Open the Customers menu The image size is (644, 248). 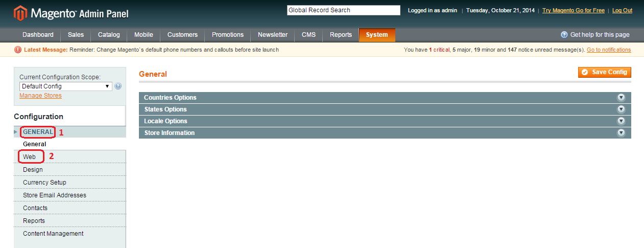182,35
